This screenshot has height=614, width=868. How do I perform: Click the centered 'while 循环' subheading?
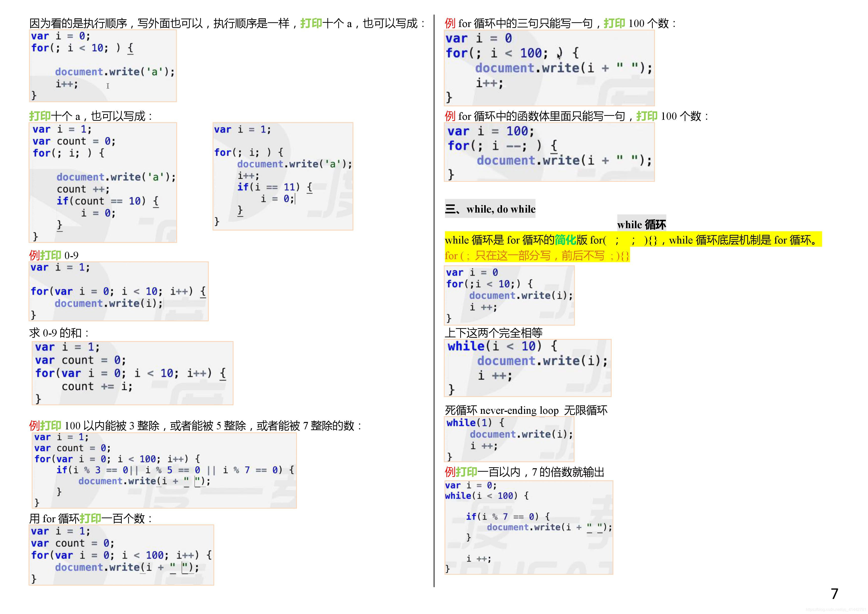click(x=642, y=224)
